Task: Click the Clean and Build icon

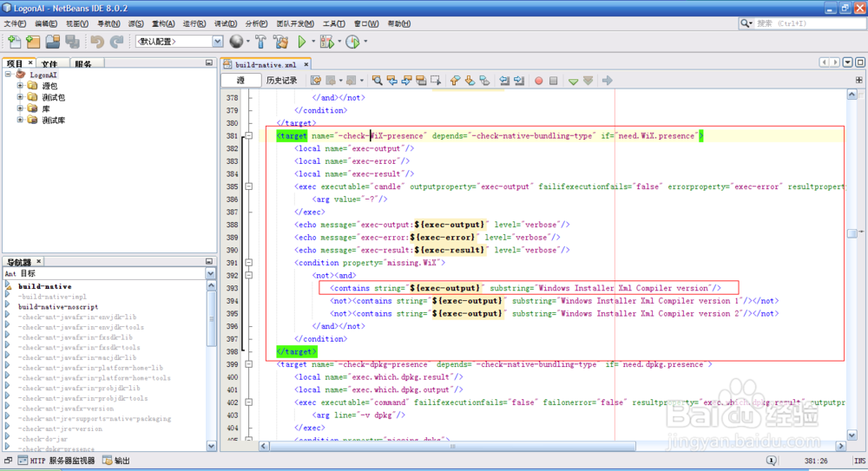Action: point(280,42)
